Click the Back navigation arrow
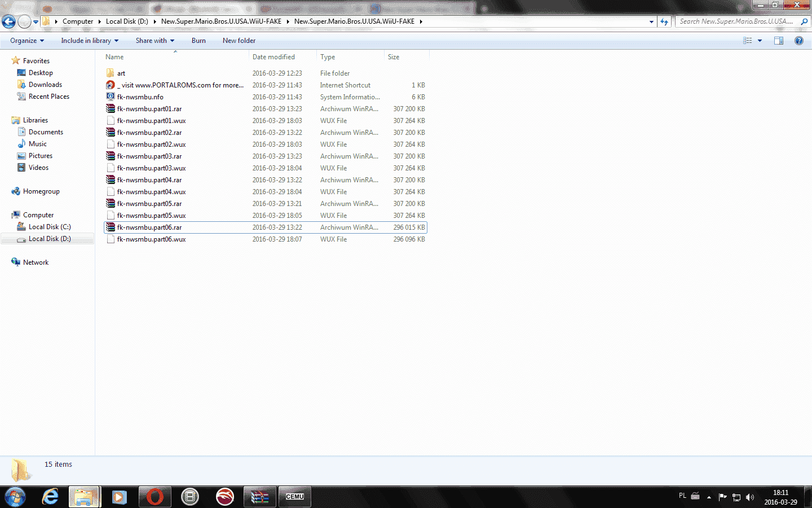 [8, 21]
